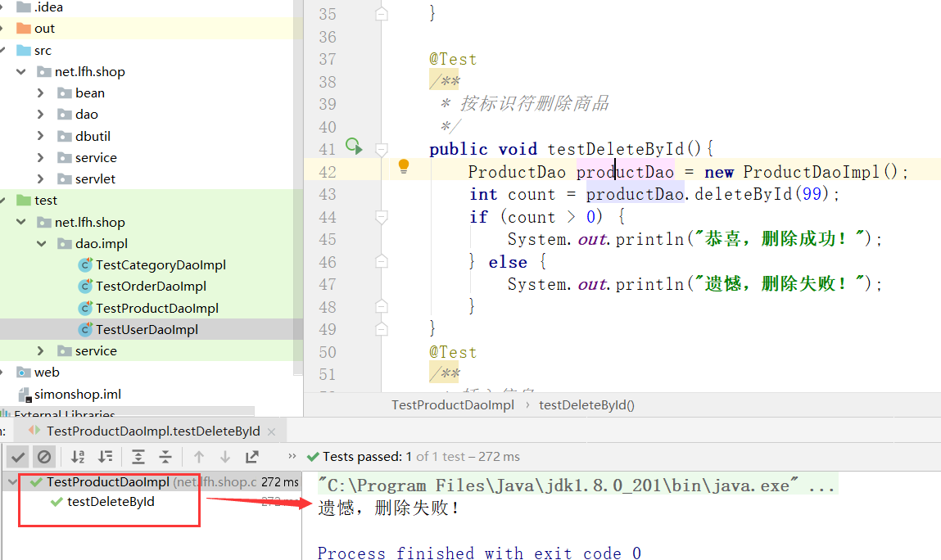
Task: Expand the service package under src
Action: coord(41,158)
